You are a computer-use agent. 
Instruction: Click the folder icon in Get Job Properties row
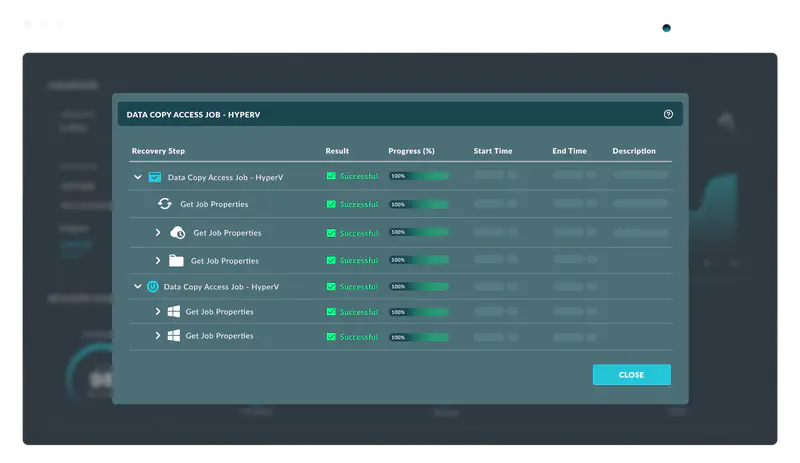[176, 260]
